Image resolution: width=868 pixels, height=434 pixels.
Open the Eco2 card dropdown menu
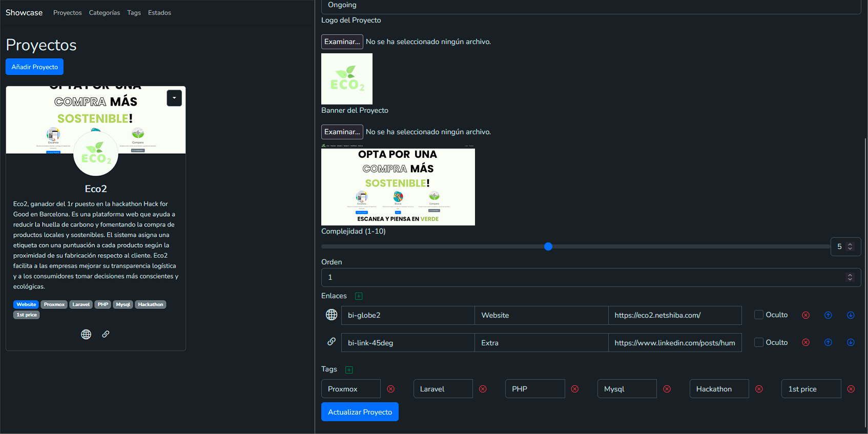(174, 98)
